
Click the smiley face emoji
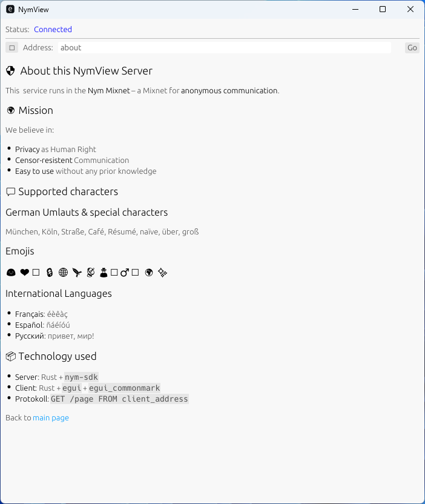coord(11,273)
